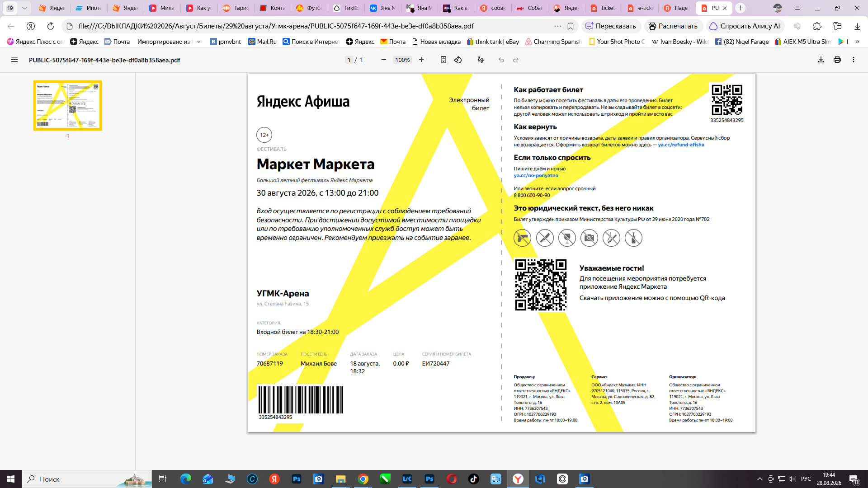Click the order number 70687119
Screen dimensions: 868x488
[269, 363]
